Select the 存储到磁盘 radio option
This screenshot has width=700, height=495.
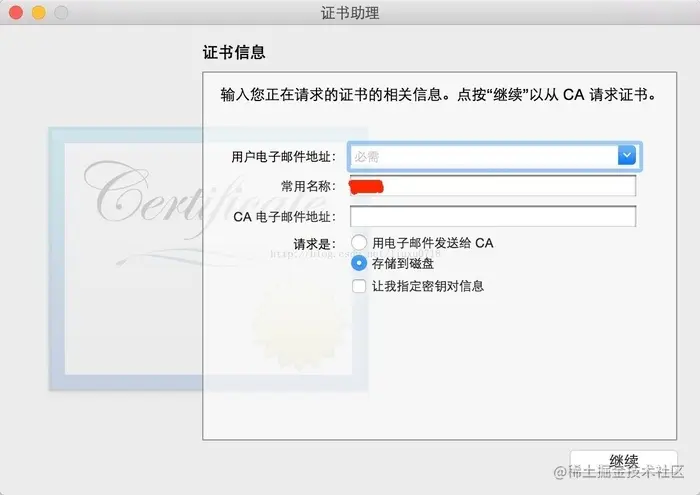point(359,263)
